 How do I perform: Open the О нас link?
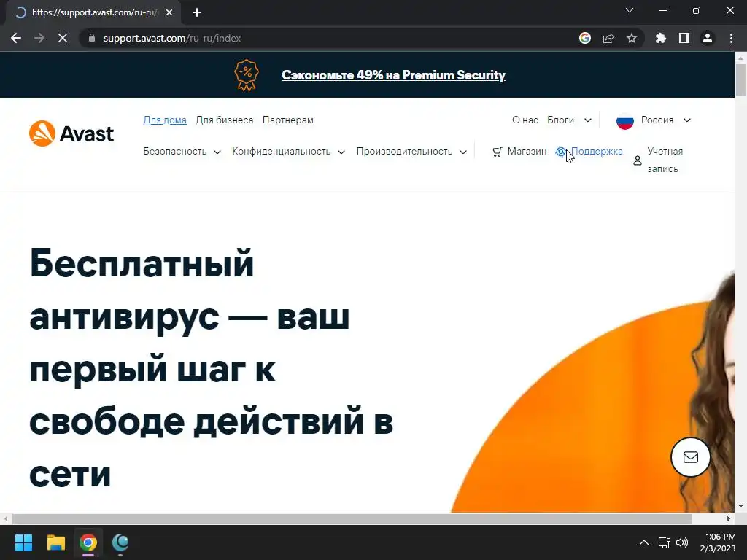tap(525, 120)
